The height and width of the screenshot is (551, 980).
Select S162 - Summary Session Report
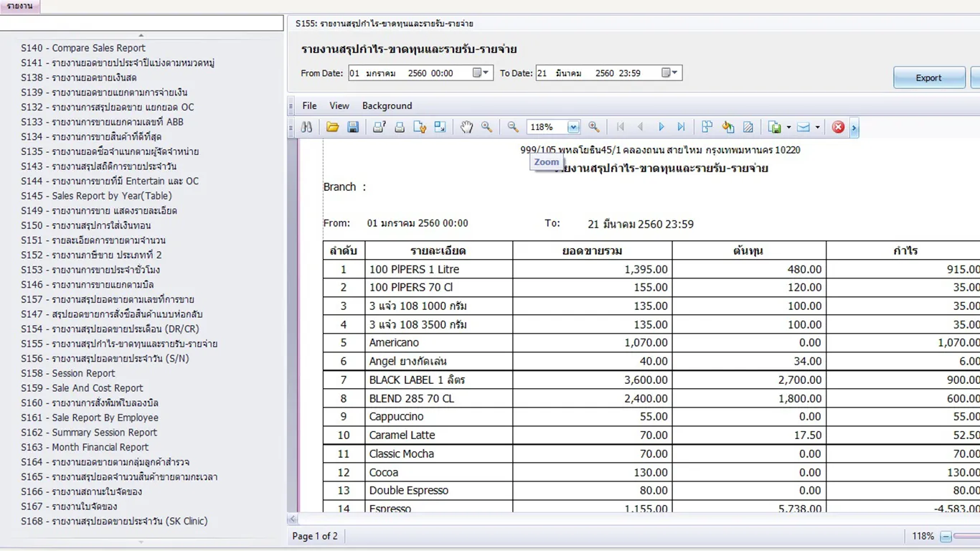pos(89,433)
